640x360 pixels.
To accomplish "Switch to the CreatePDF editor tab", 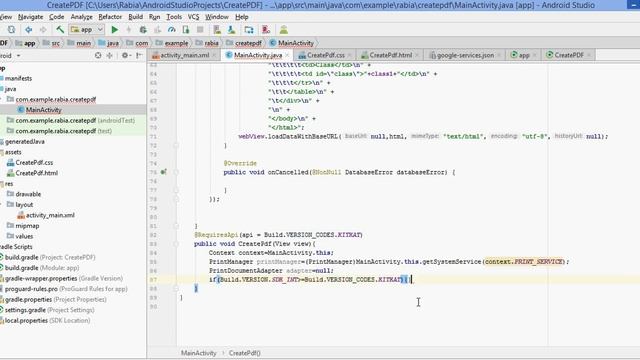I will point(569,55).
